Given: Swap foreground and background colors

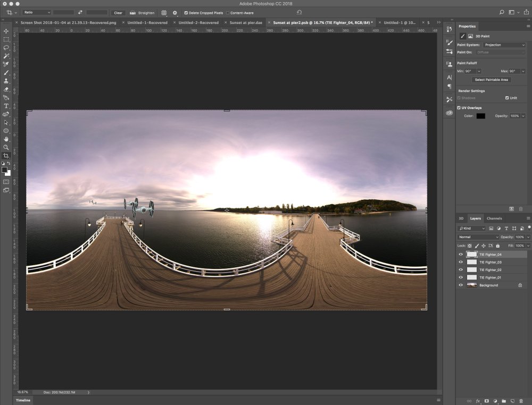Looking at the screenshot, I should (9, 163).
